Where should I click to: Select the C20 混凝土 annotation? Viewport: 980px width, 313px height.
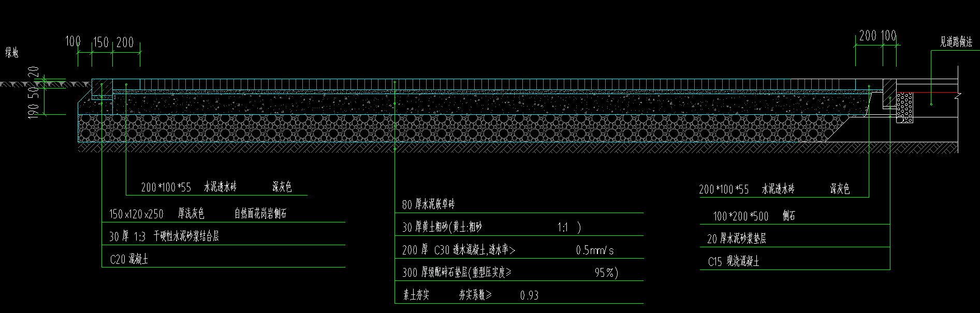pyautogui.click(x=129, y=259)
